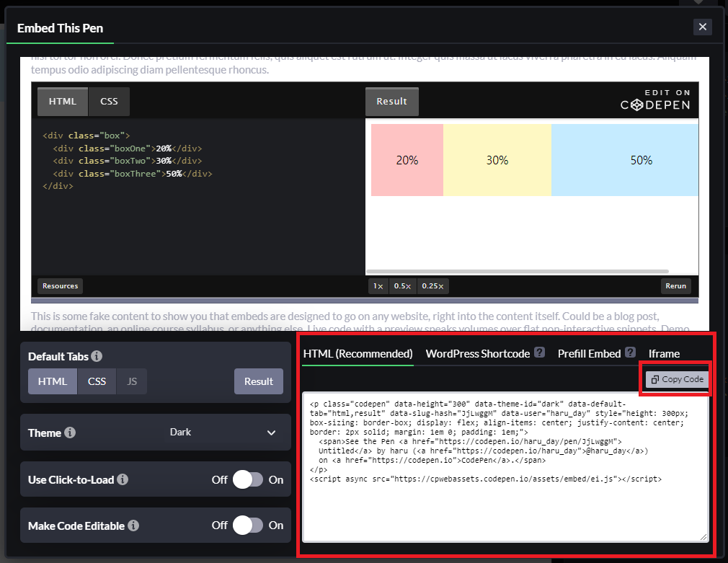This screenshot has height=563, width=728.
Task: Select the HTML tab in embed preview
Action: pos(63,101)
